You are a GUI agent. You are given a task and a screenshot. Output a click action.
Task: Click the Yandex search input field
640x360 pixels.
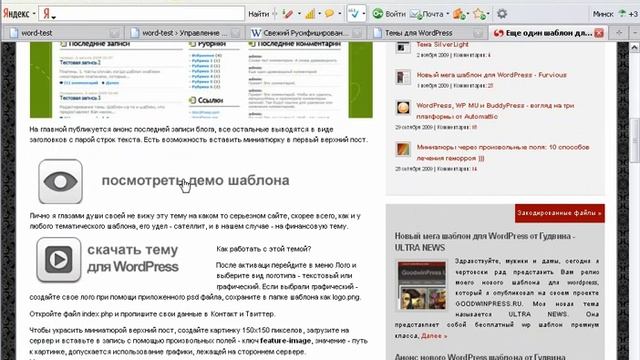tap(142, 13)
